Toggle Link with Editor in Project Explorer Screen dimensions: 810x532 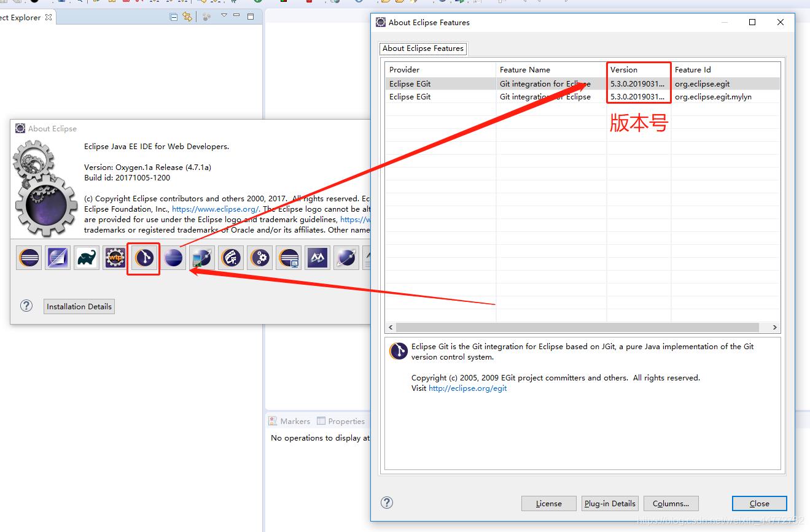click(187, 17)
